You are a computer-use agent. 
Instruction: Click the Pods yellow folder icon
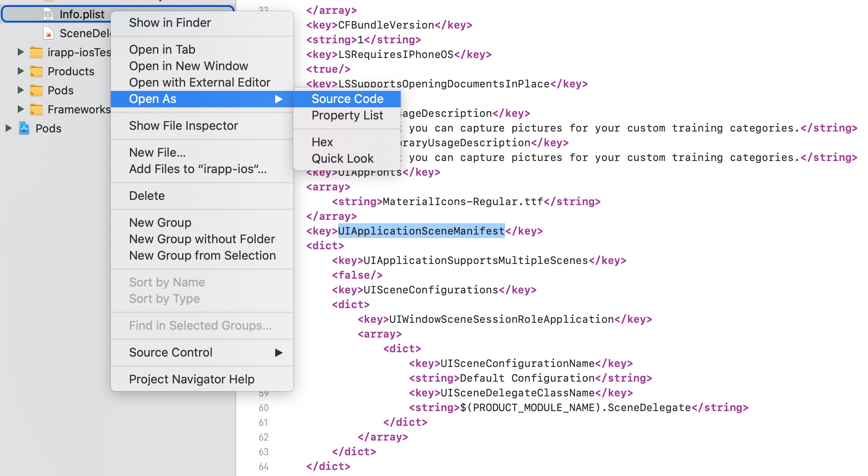click(x=37, y=90)
